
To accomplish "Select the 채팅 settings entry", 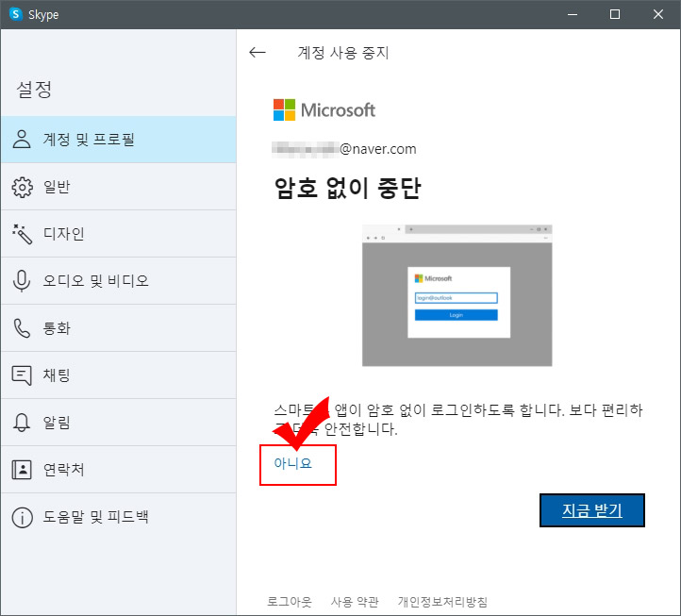I will pyautogui.click(x=119, y=375).
